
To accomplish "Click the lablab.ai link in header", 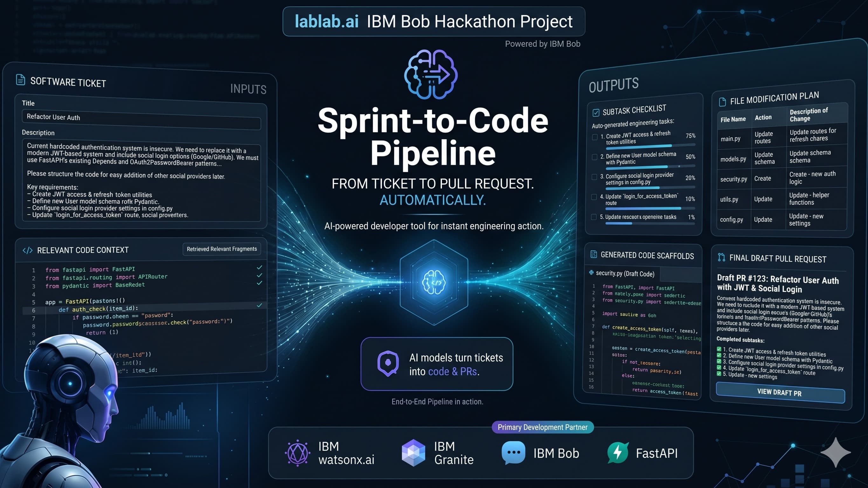I will [327, 21].
